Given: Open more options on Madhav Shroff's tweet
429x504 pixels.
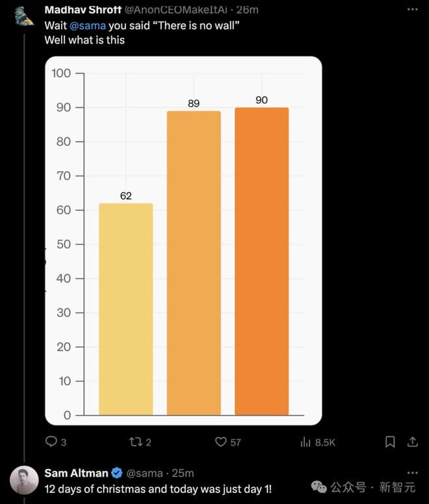Looking at the screenshot, I should click(412, 10).
